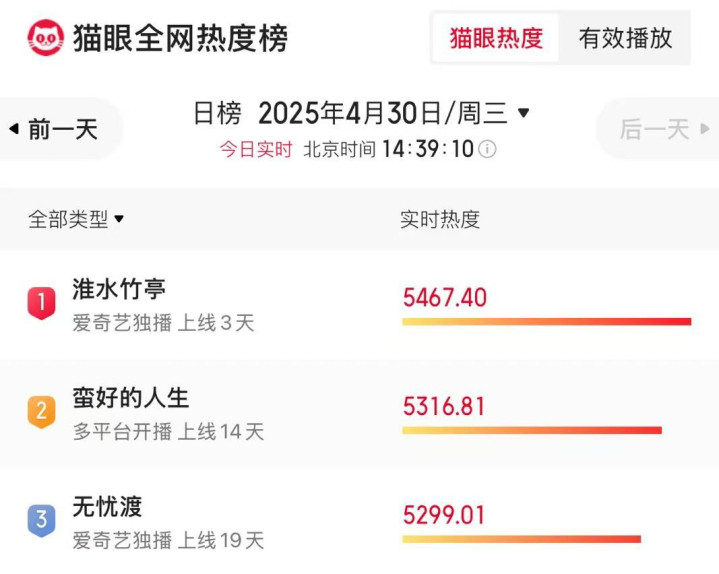Screen dimensions: 719x574
Task: Click the orange rank 2 badge
Action: (41, 411)
